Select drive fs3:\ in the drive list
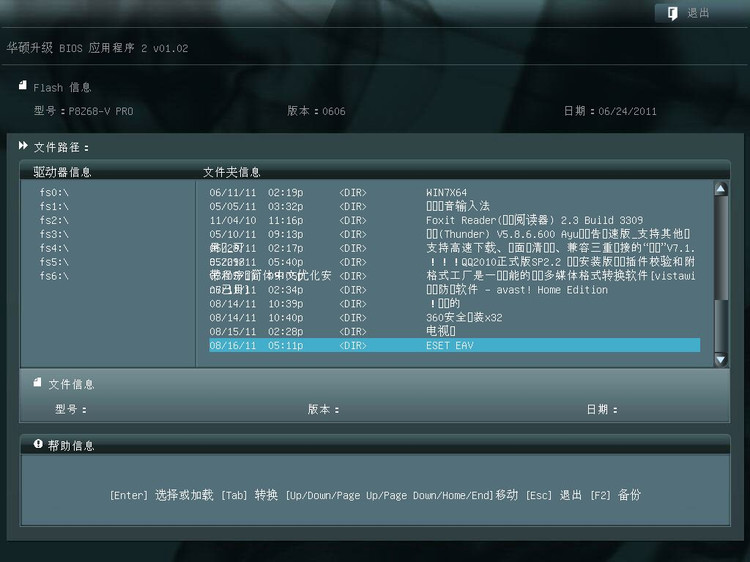 (54, 234)
